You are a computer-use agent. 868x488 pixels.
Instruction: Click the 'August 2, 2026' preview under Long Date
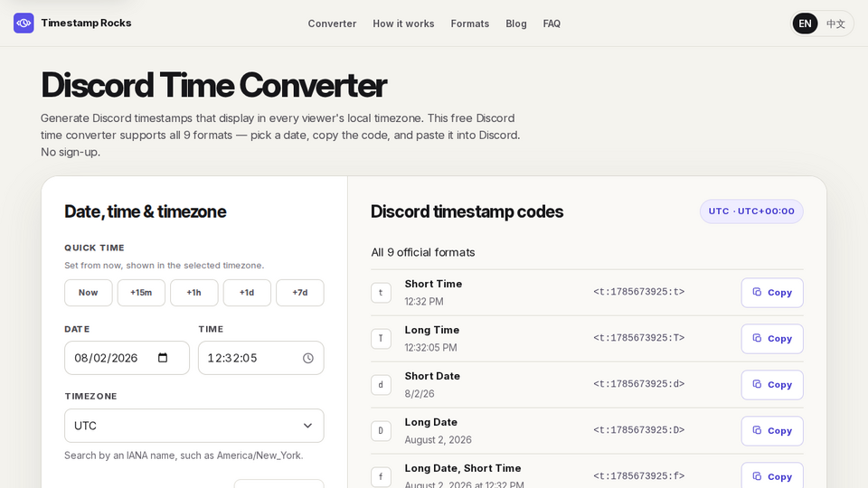[x=438, y=440]
